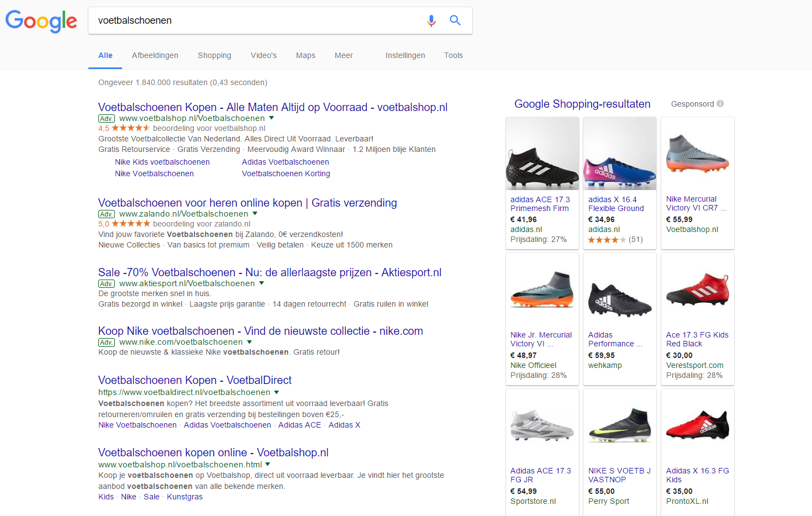Expand the dropdown arrow beside the nike.com URL

click(250, 342)
